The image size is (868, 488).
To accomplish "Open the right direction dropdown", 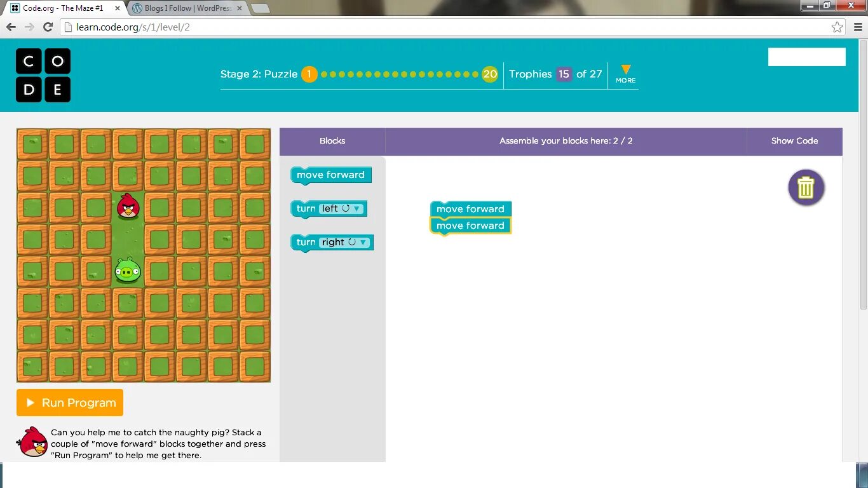I will click(345, 242).
